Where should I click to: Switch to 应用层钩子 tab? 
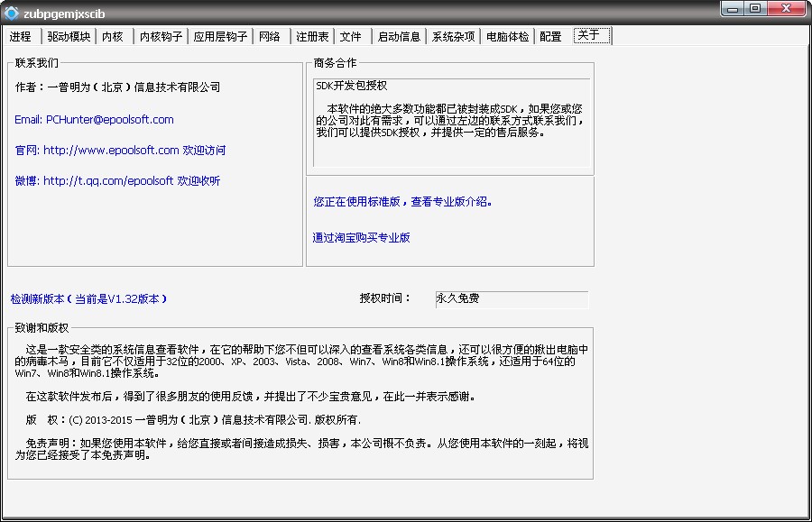pyautogui.click(x=220, y=37)
